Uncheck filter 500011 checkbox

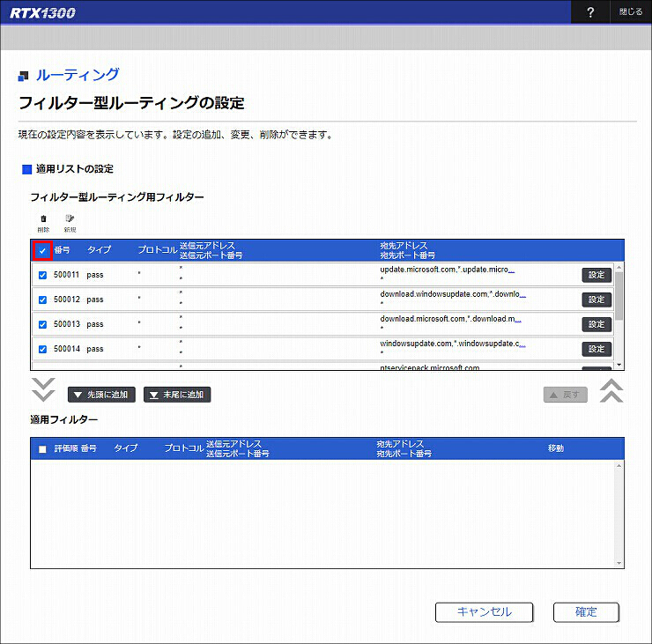pos(42,275)
